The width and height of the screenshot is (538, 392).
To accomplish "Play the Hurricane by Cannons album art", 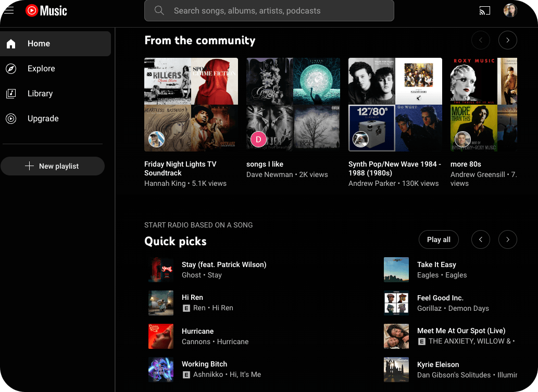I will pyautogui.click(x=161, y=336).
